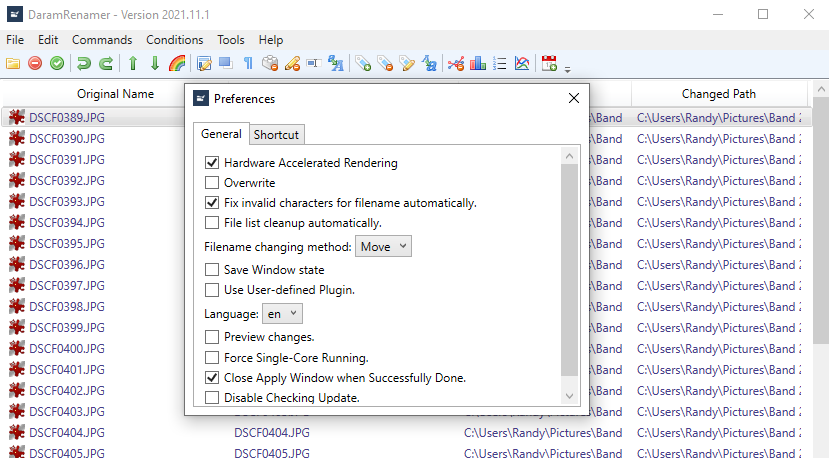Select file DSCF0393.JPG in the list
The width and height of the screenshot is (829, 458).
click(x=67, y=201)
